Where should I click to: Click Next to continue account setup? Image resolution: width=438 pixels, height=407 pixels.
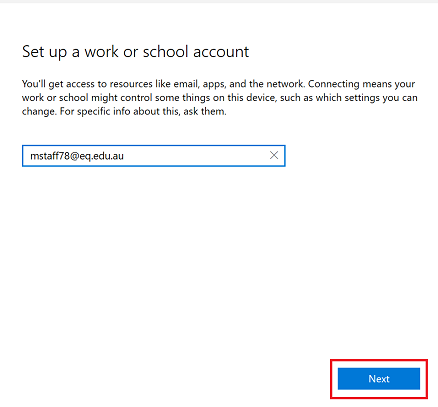coord(379,379)
